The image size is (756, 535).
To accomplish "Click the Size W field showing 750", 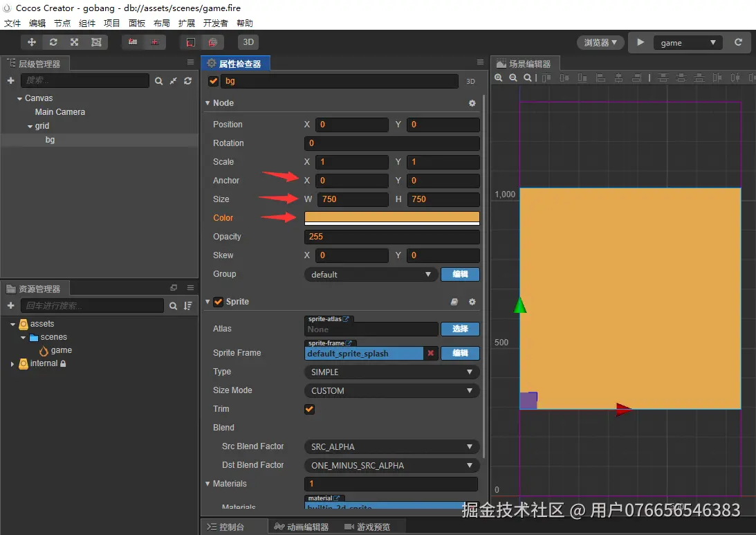I will click(352, 199).
